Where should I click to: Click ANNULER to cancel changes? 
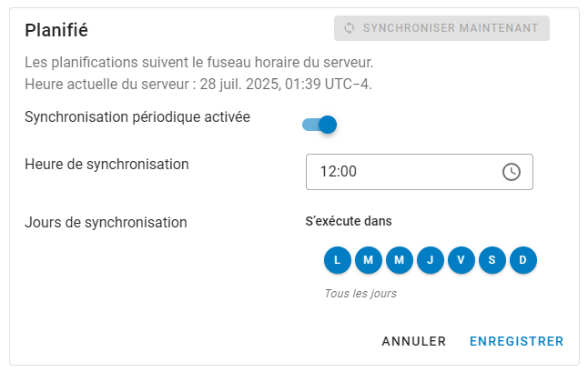click(413, 342)
